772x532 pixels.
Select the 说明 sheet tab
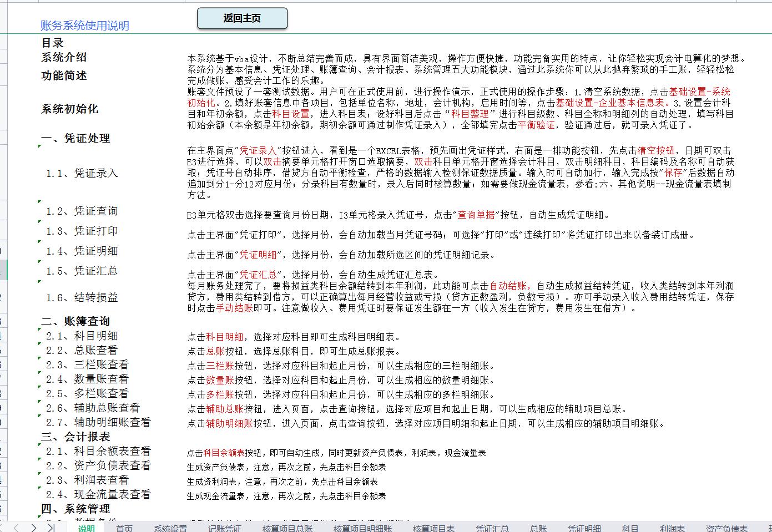coord(86,528)
